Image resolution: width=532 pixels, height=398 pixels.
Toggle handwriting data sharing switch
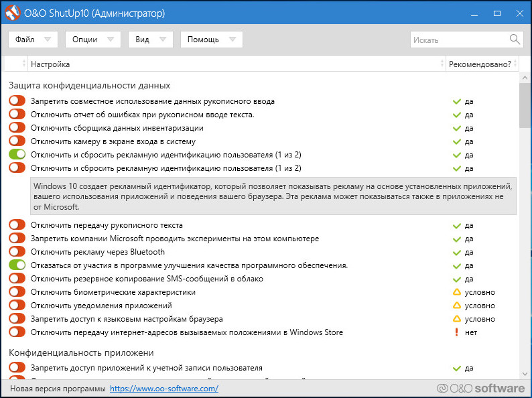coord(17,101)
